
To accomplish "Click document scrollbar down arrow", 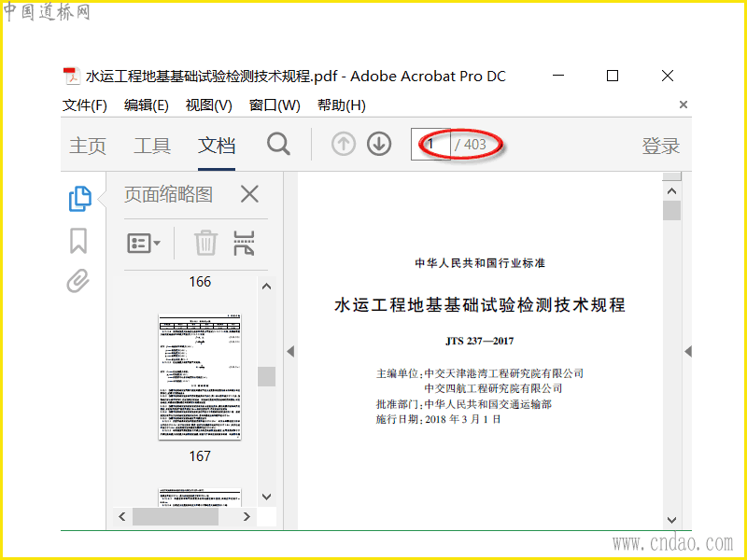I will (x=671, y=520).
